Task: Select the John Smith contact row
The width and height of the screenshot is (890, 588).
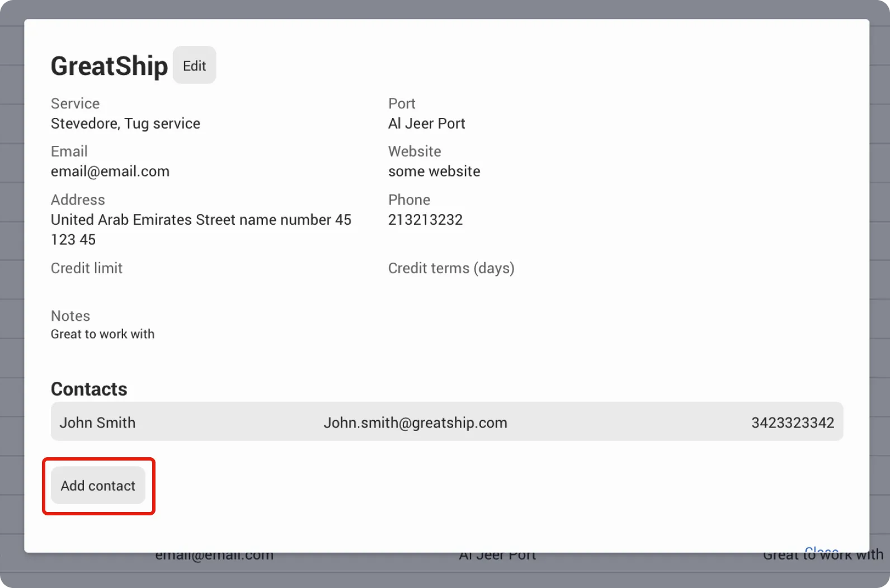Action: pyautogui.click(x=447, y=422)
